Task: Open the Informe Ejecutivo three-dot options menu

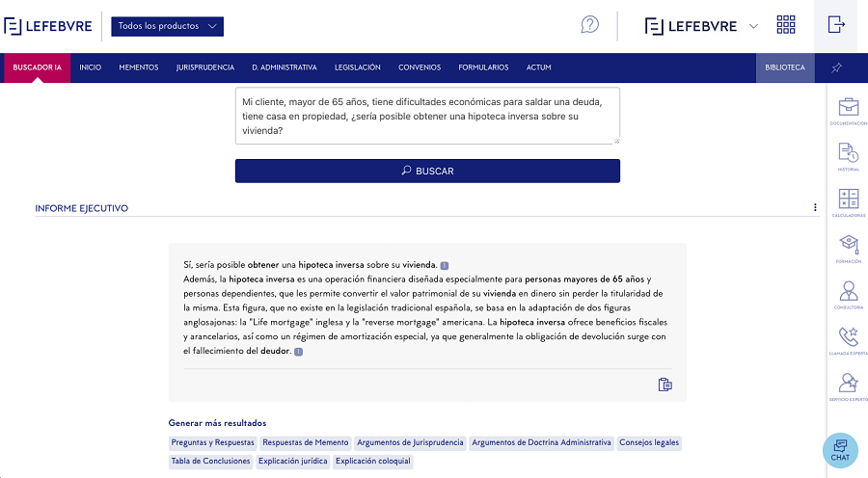Action: pos(815,208)
